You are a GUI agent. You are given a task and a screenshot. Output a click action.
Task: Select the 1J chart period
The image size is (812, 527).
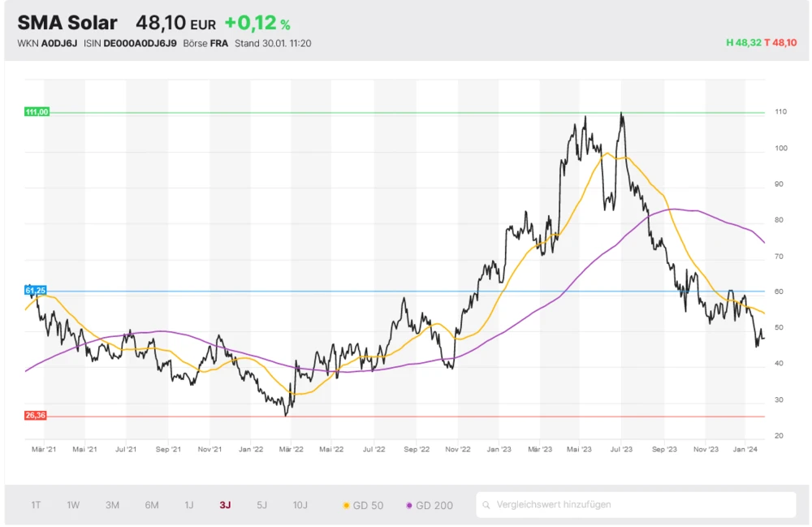pyautogui.click(x=189, y=505)
